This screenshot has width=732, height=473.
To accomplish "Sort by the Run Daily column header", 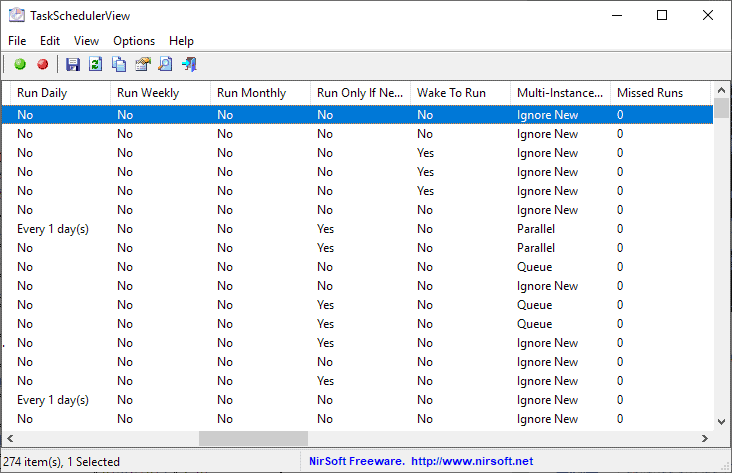I will [60, 93].
